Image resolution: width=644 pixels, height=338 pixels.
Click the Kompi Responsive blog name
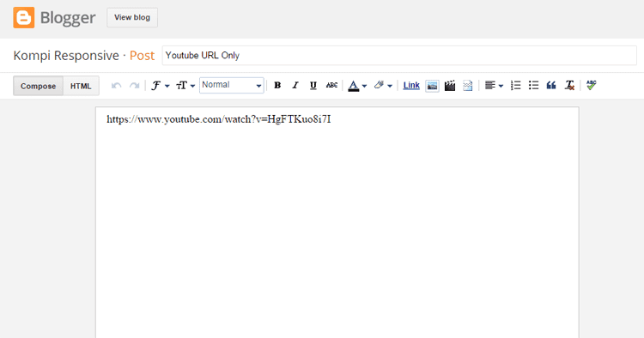coord(66,56)
